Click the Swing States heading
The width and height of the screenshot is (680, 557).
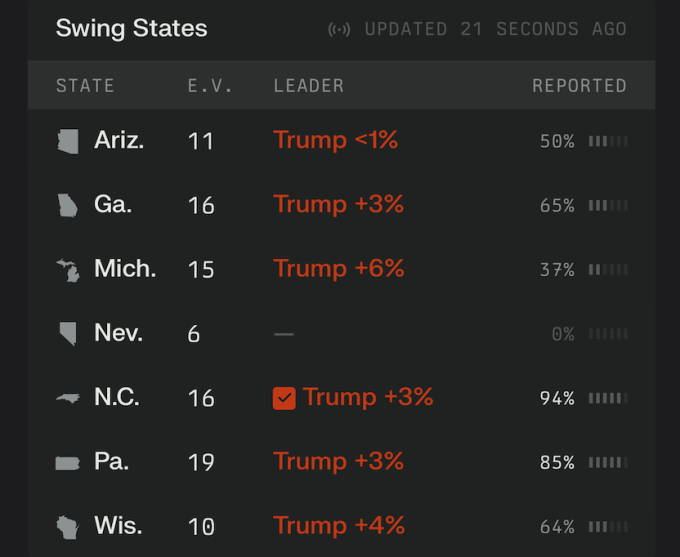point(131,28)
